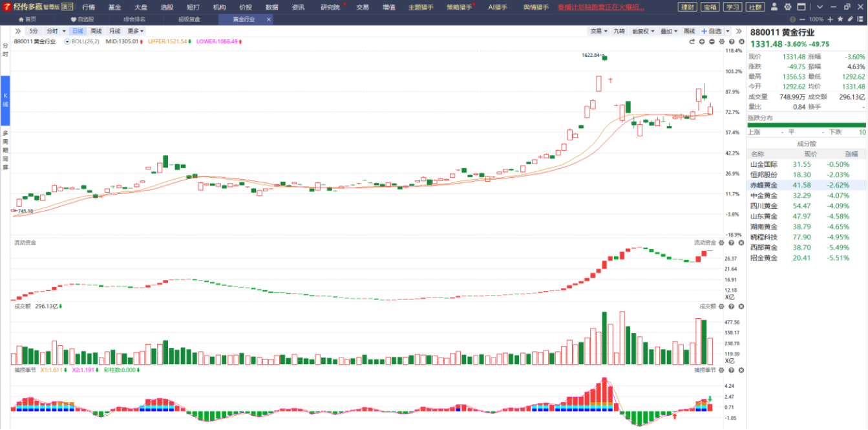Open settings gear for 流动资金 indicator panel
868x430 pixels.
click(x=721, y=242)
